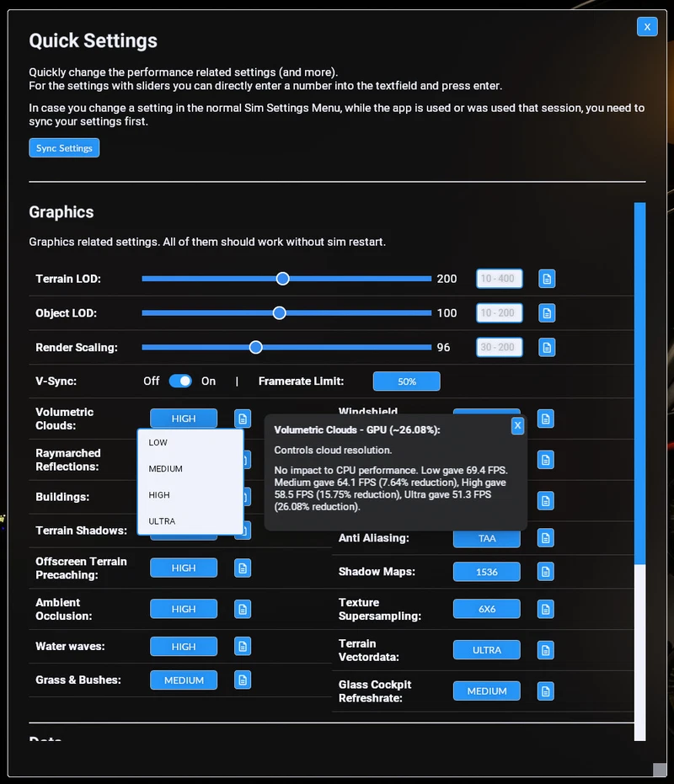Open the info note for Terrain LOD

pos(546,279)
